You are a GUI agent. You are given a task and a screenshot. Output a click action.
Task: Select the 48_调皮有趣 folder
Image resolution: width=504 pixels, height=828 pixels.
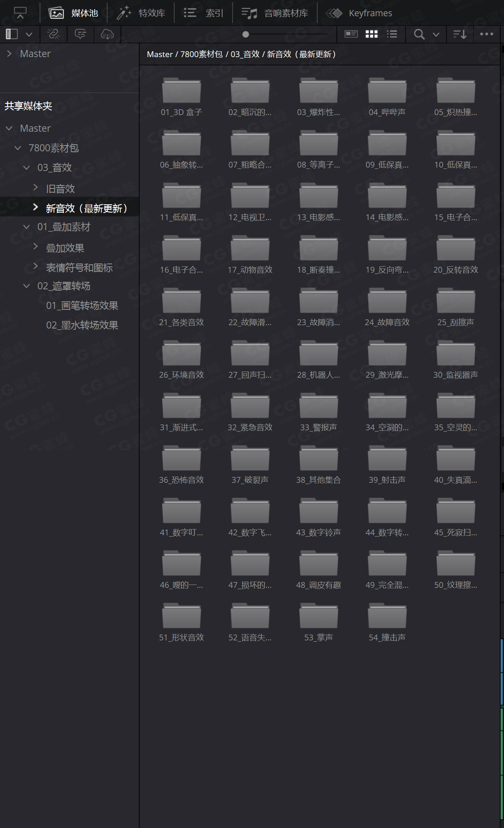318,570
